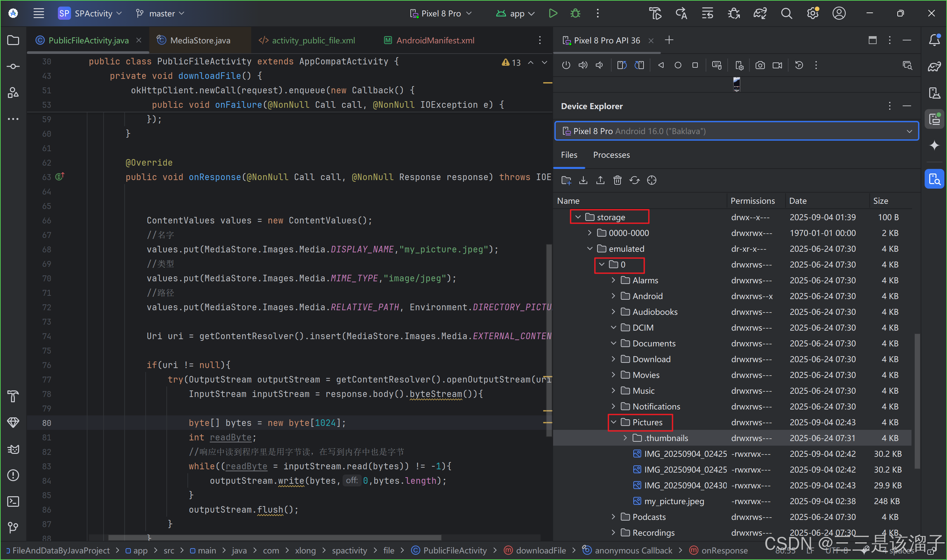Viewport: 947px width, 560px height.
Task: Select the DCIM folder row
Action: pyautogui.click(x=732, y=328)
